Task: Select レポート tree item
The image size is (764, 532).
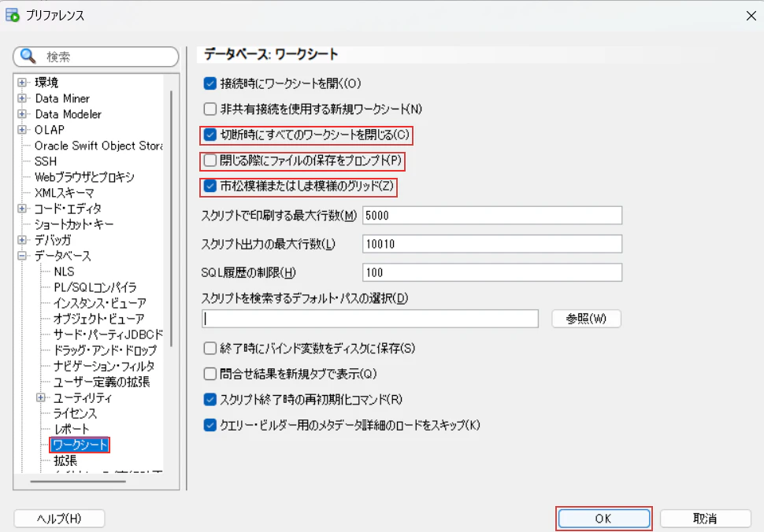Action: 72,430
